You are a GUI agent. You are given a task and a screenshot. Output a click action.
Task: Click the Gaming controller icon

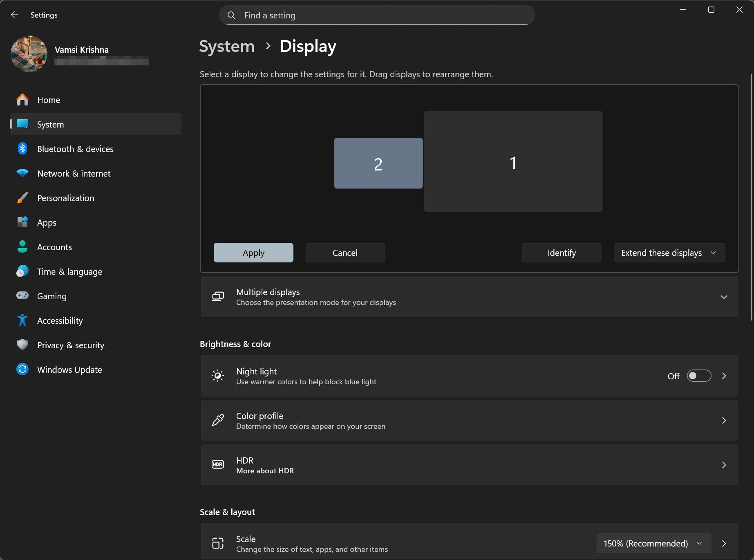pyautogui.click(x=22, y=296)
